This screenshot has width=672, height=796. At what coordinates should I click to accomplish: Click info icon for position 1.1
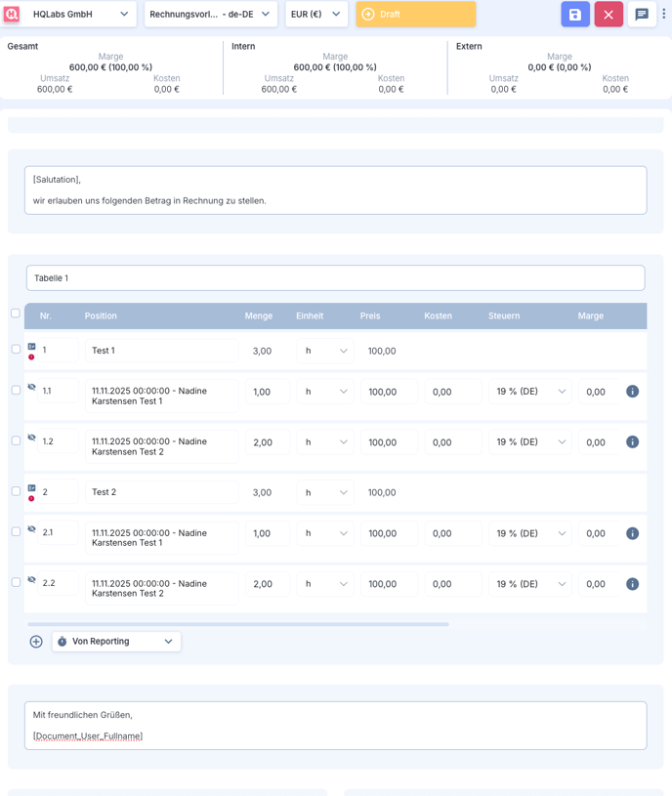point(632,392)
